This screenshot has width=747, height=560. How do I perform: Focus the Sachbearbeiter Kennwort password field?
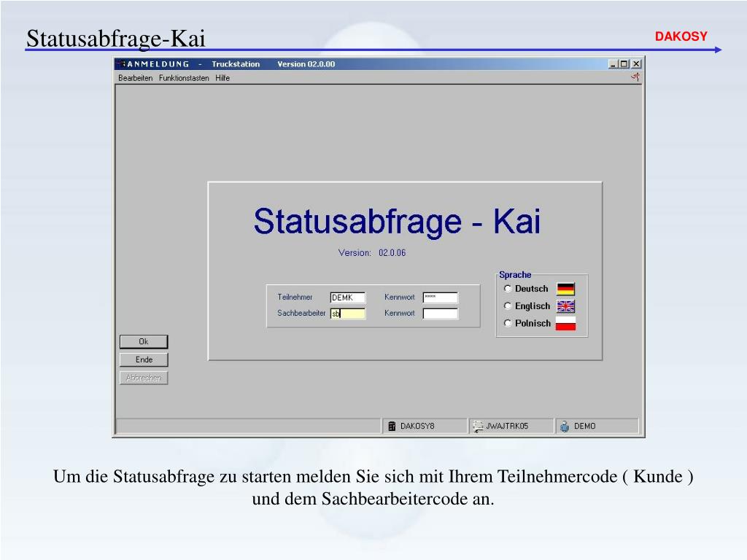click(440, 314)
